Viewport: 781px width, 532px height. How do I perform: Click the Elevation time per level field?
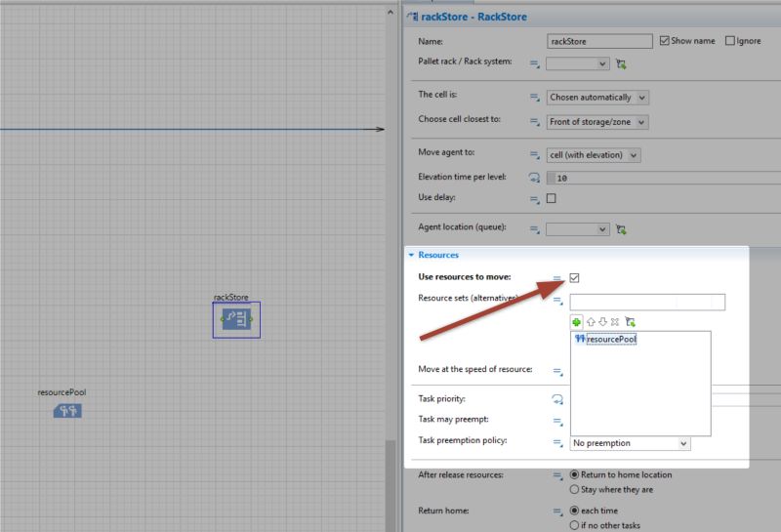(x=664, y=178)
